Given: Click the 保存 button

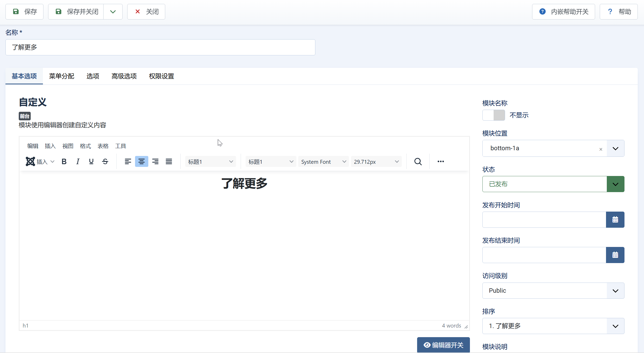Looking at the screenshot, I should tap(24, 12).
